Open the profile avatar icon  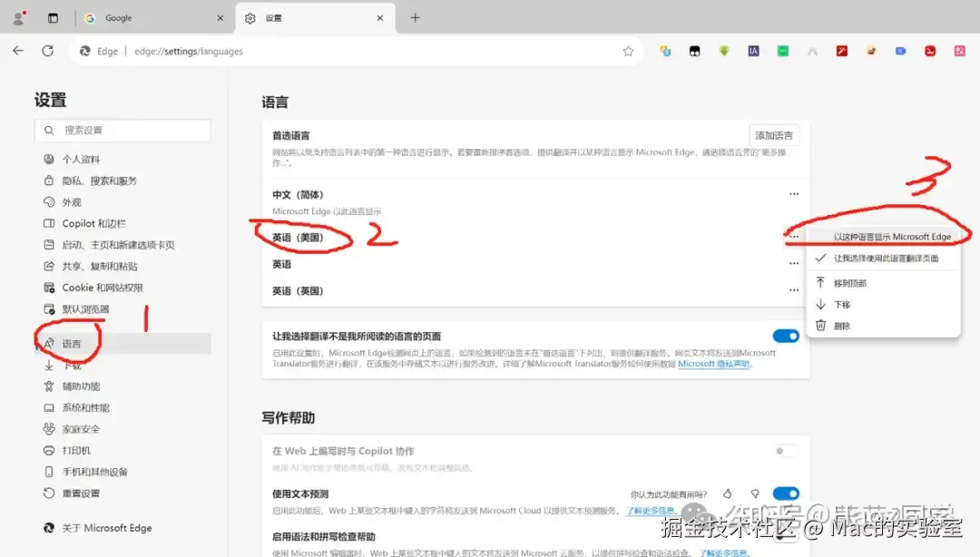pos(19,17)
